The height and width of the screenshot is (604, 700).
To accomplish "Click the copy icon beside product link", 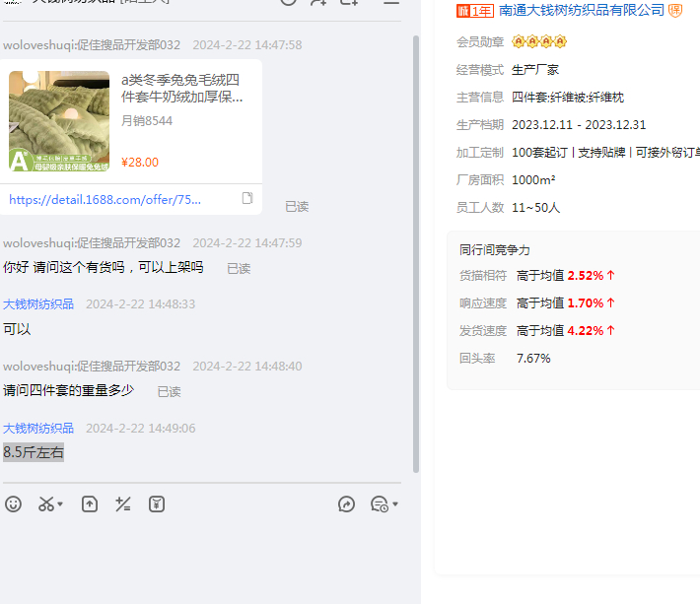I will (247, 199).
